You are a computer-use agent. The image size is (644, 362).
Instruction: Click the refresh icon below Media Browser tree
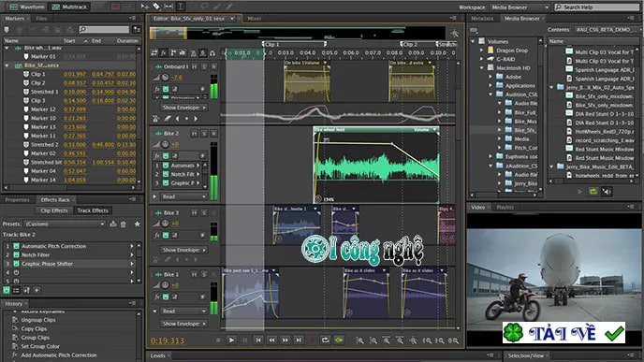click(x=593, y=191)
